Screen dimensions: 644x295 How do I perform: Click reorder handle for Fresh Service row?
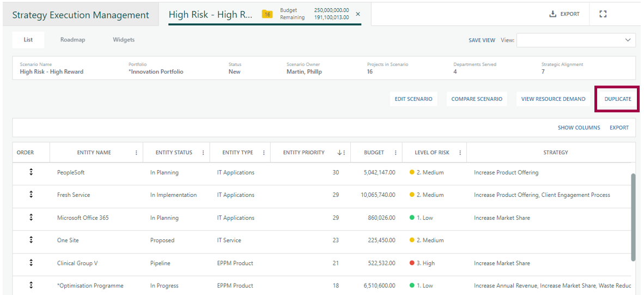(x=31, y=195)
